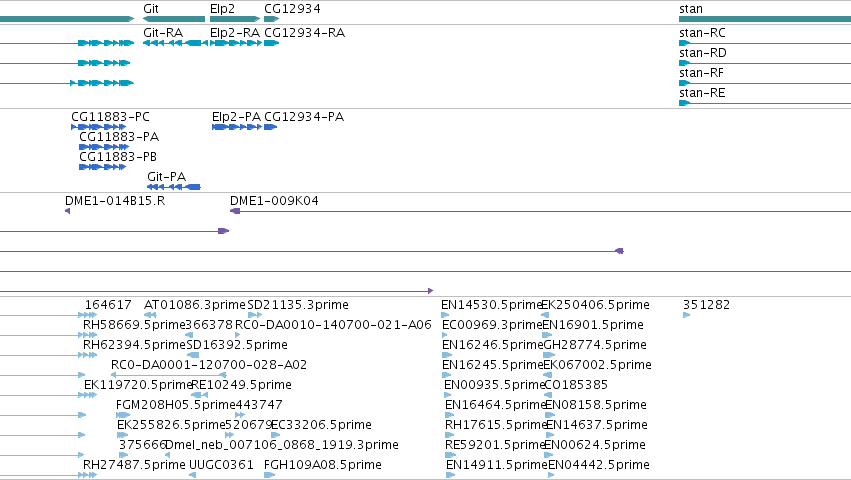The width and height of the screenshot is (851, 480).
Task: Select the RH17615.5prime EST
Action: point(496,425)
